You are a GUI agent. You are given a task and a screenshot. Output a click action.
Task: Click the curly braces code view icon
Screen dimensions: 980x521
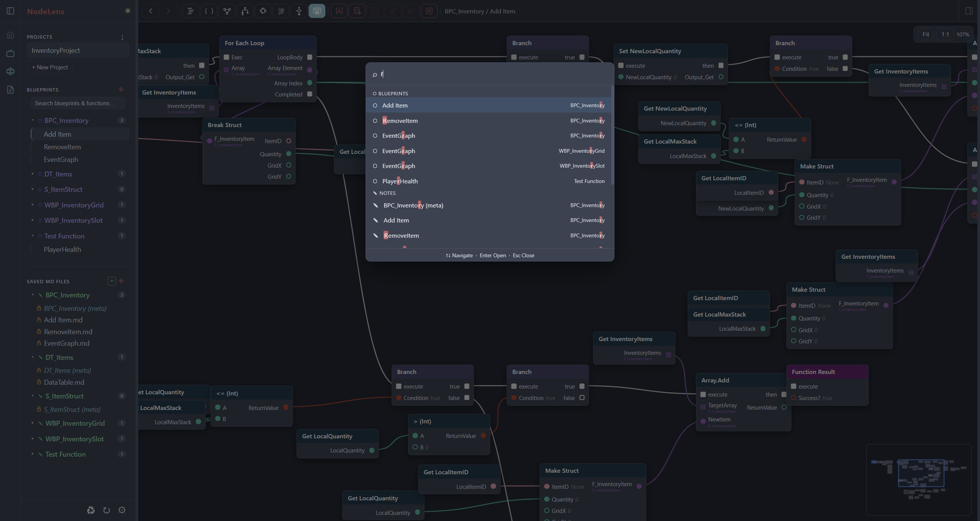point(209,11)
